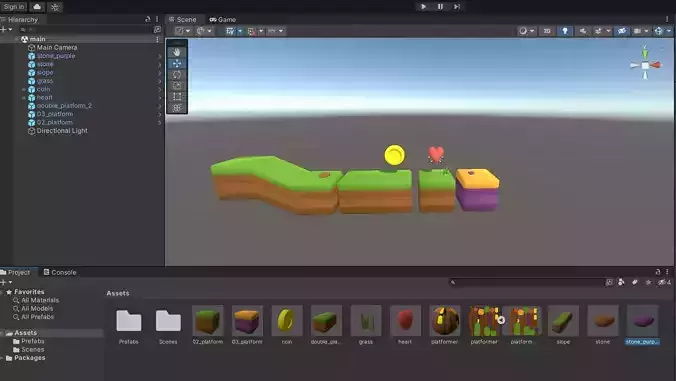Screen dimensions: 676x381
Task: Toggle scene gizmos display
Action: [658, 31]
